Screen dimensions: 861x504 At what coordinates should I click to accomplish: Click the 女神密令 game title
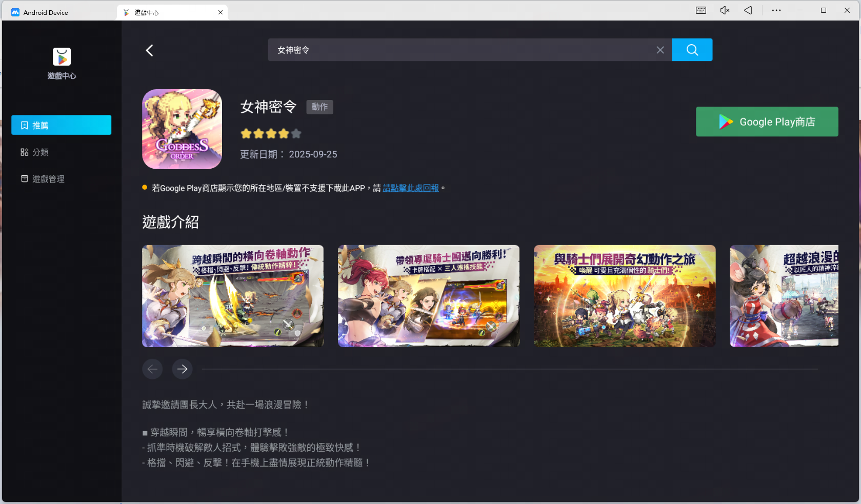tap(268, 107)
